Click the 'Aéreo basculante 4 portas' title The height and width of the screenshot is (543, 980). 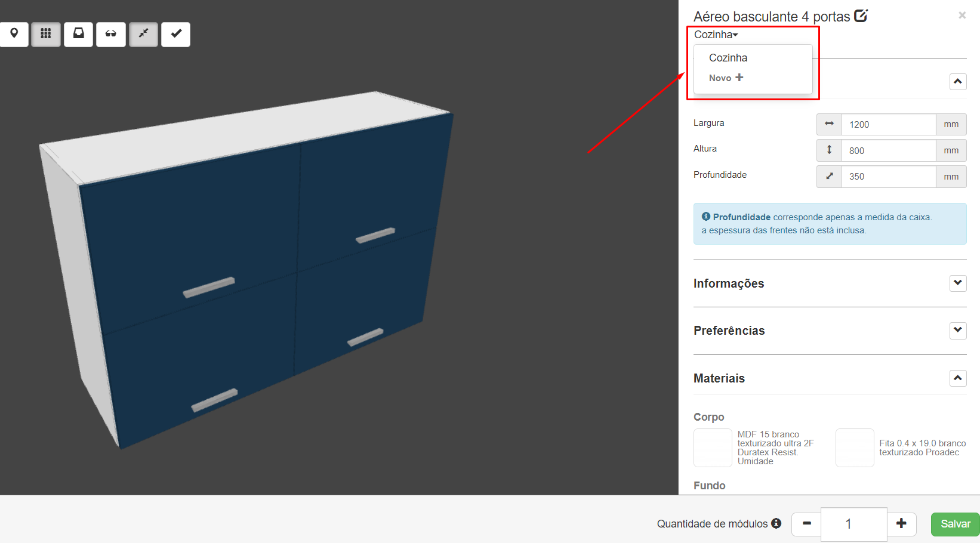pos(772,17)
